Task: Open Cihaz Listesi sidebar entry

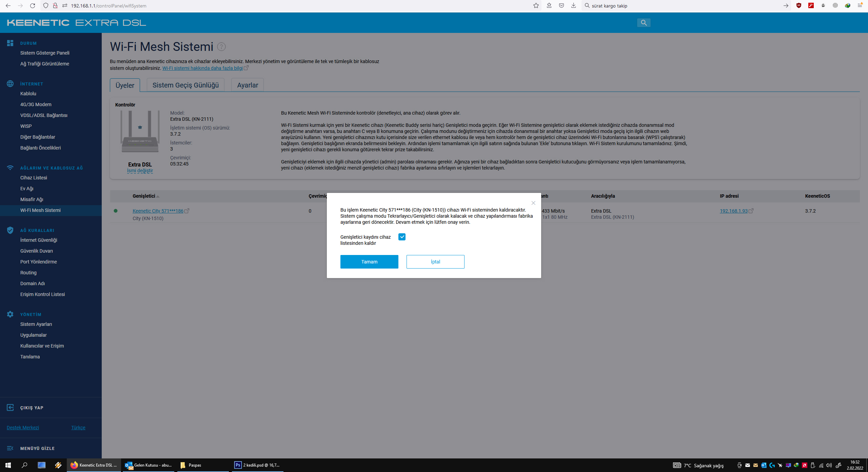Action: 34,178
